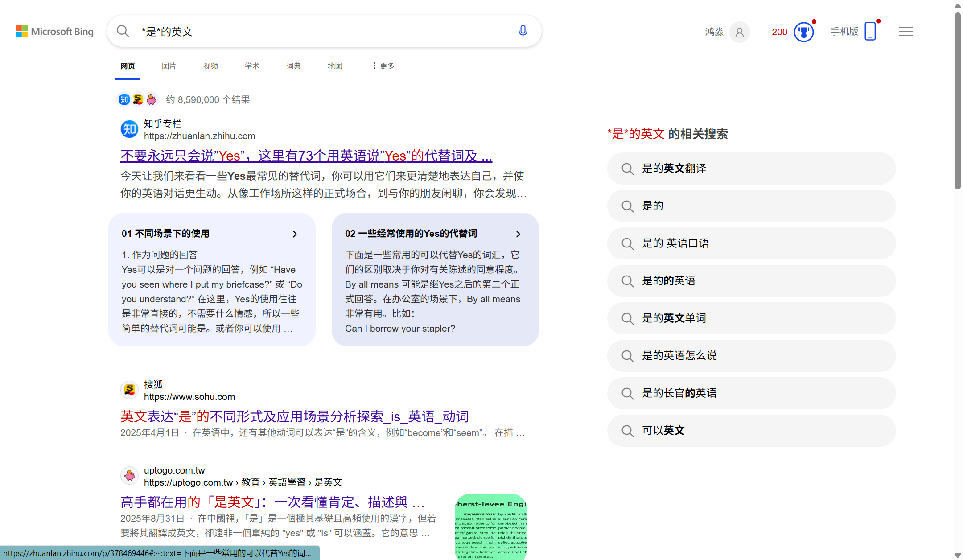Start voice search with the microphone icon

click(523, 31)
